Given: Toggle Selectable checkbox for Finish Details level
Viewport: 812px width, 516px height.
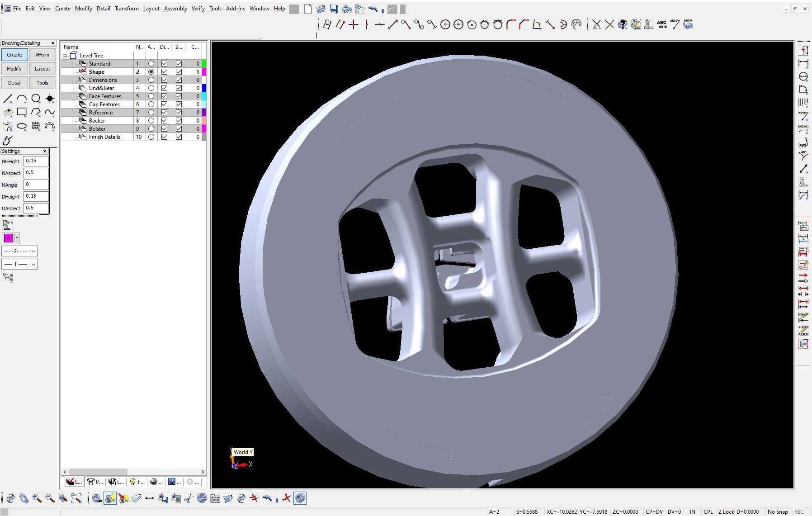Looking at the screenshot, I should point(179,137).
